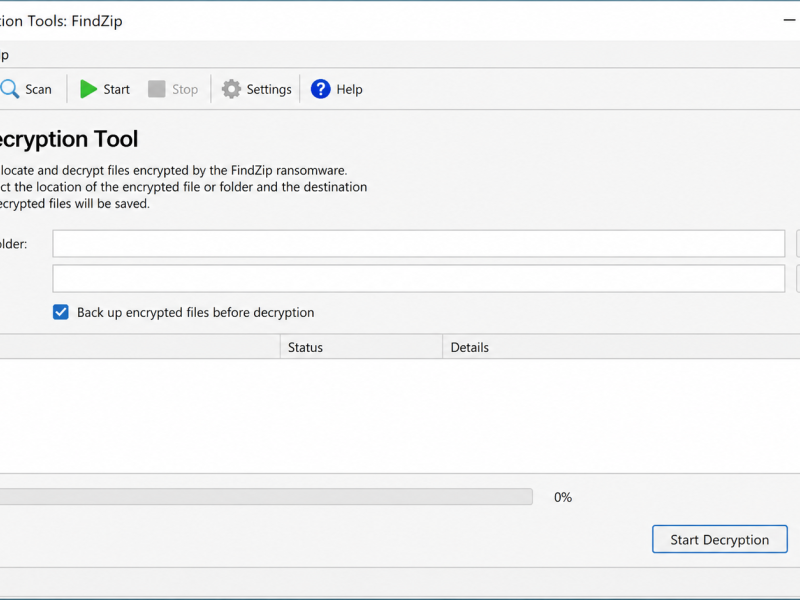Viewport: 800px width, 600px height.
Task: Click the Start Decryption button
Action: click(719, 539)
